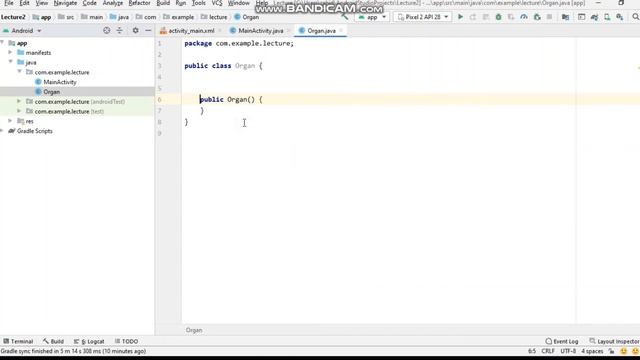Image resolution: width=640 pixels, height=360 pixels.
Task: Click the CRLF line separator indicator
Action: [x=548, y=351]
